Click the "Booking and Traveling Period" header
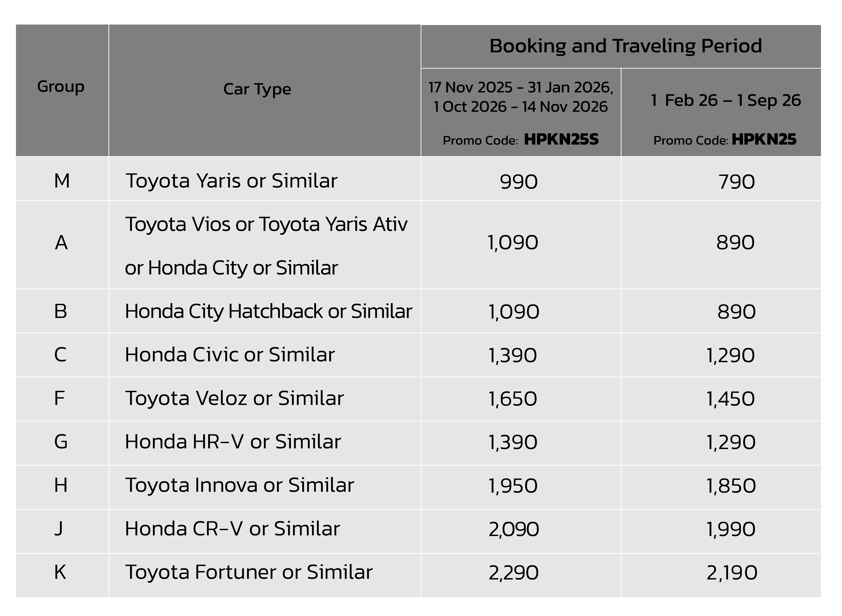Viewport: 842px width, 616px height. pos(625,46)
